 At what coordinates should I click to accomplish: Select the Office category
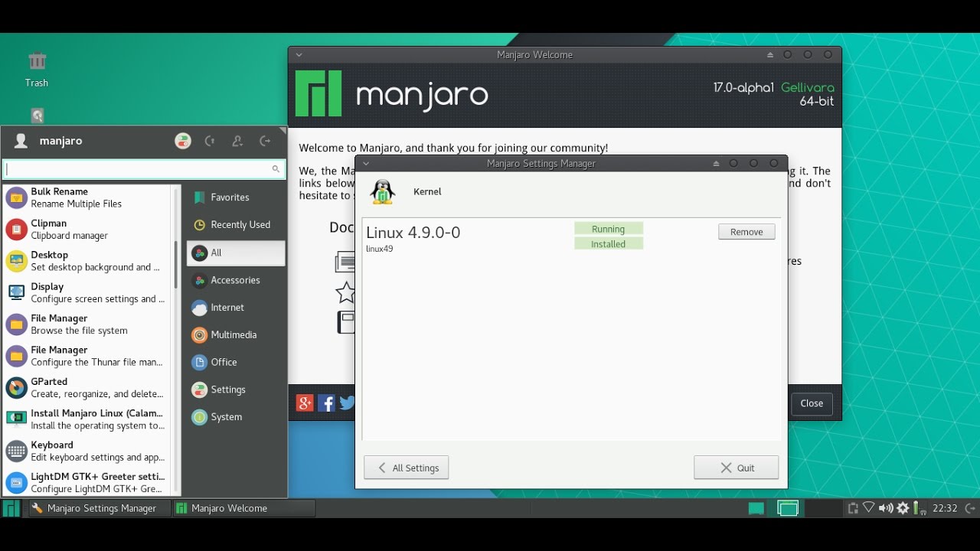pos(236,363)
